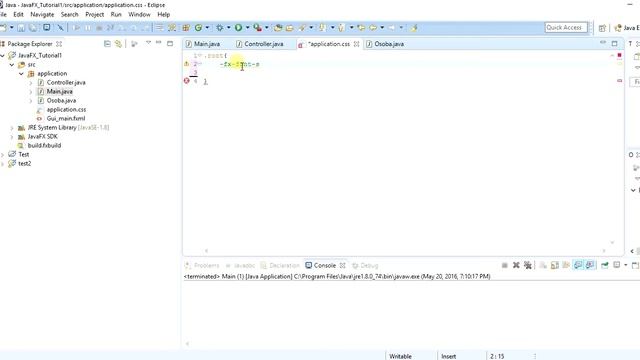This screenshot has width=640, height=360.
Task: Open Package Explorer view menu triangle
Action: coord(148,43)
